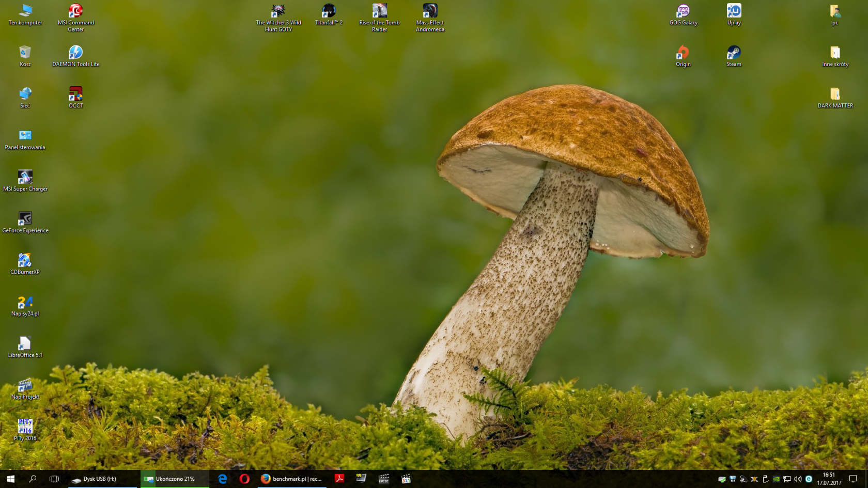Select the MSI Command Center shortcut
This screenshot has width=868, height=488.
tap(76, 18)
